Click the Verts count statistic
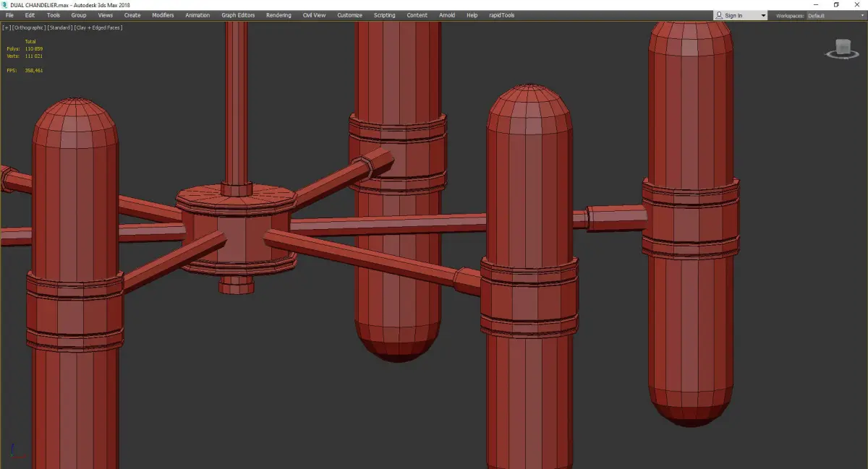This screenshot has height=469, width=868. point(25,56)
